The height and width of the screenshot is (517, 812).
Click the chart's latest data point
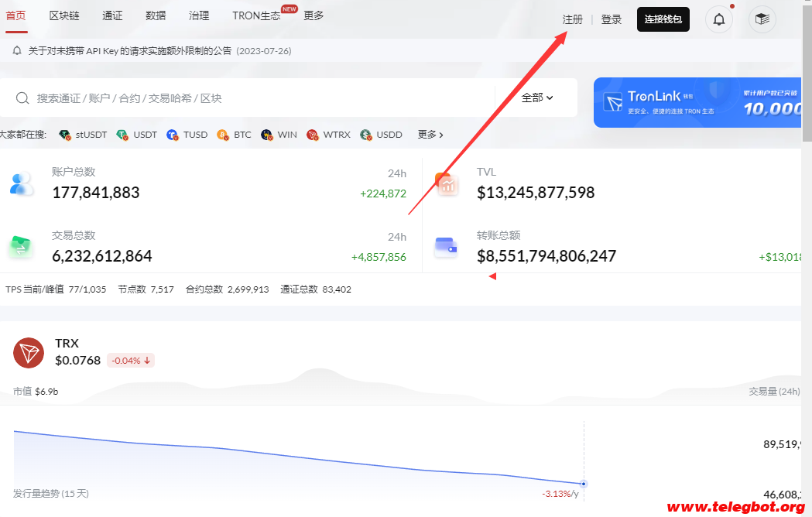[584, 484]
